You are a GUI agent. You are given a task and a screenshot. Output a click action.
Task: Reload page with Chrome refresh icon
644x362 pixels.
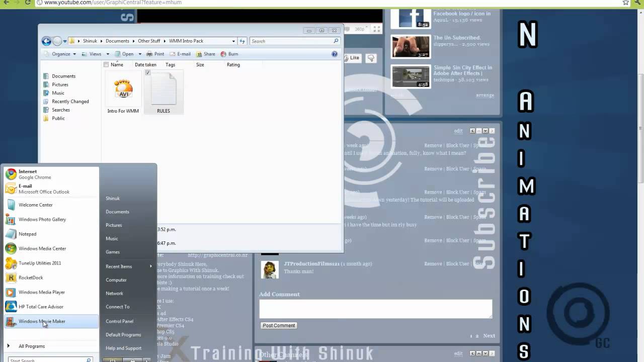[x=28, y=3]
